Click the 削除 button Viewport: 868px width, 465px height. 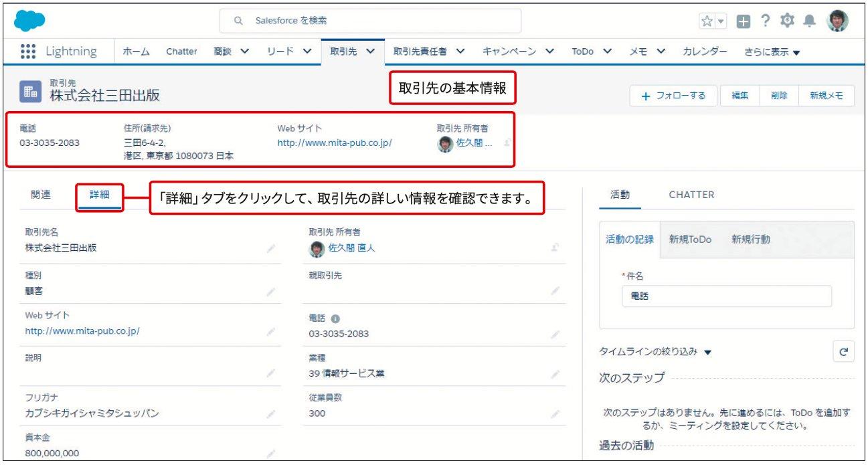coord(779,96)
